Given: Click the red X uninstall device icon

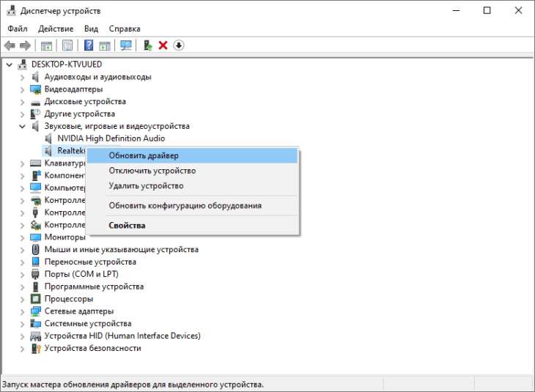Looking at the screenshot, I should pyautogui.click(x=163, y=45).
